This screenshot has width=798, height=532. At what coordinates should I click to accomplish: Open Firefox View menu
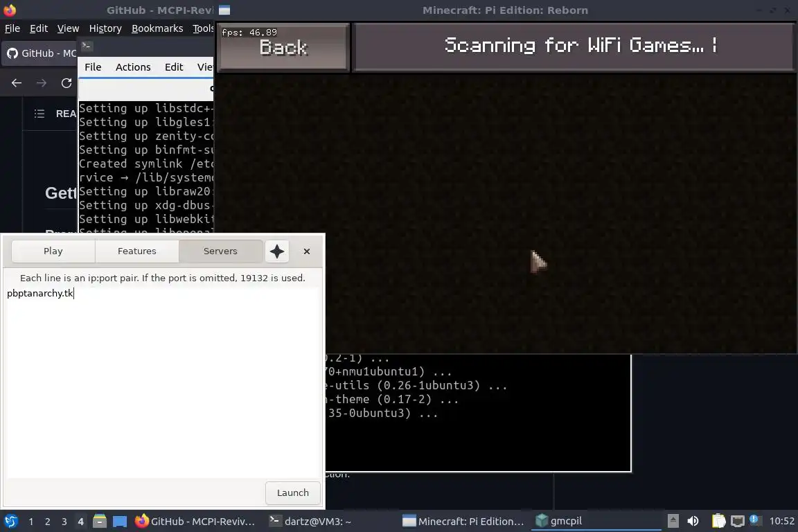click(x=68, y=28)
